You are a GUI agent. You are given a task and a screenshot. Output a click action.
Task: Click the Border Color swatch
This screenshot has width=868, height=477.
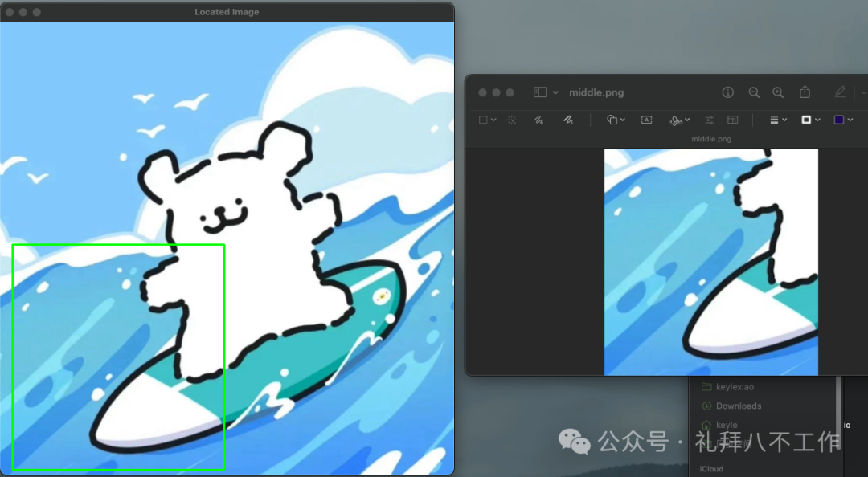(x=807, y=120)
